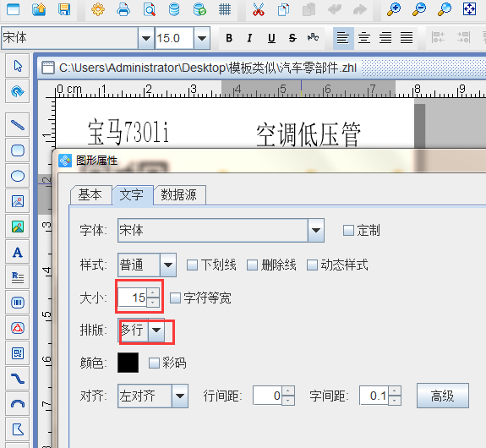
Task: Toggle bold formatting button
Action: tap(229, 38)
